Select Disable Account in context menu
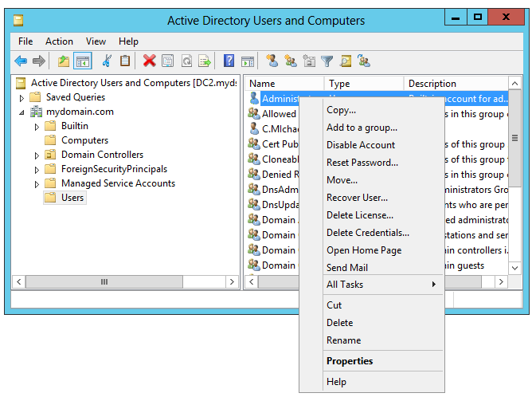Viewport: 532px width, 397px height. pyautogui.click(x=360, y=145)
